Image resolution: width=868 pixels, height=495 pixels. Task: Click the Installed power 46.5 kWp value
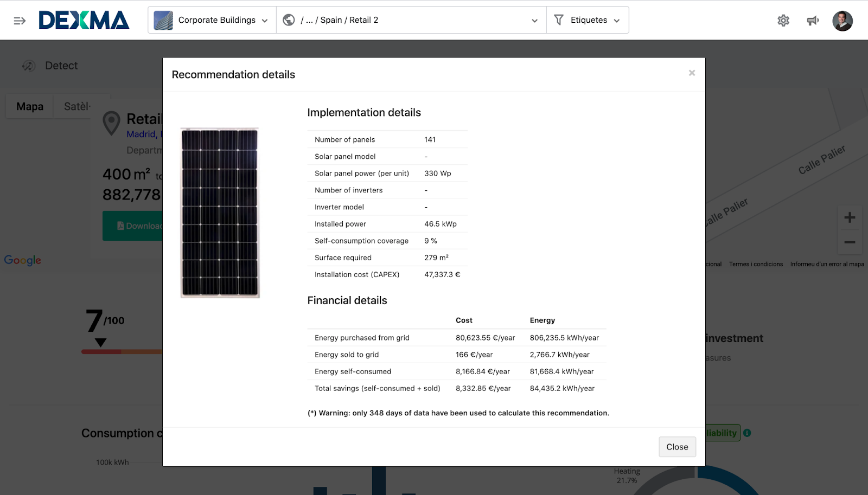(x=440, y=223)
